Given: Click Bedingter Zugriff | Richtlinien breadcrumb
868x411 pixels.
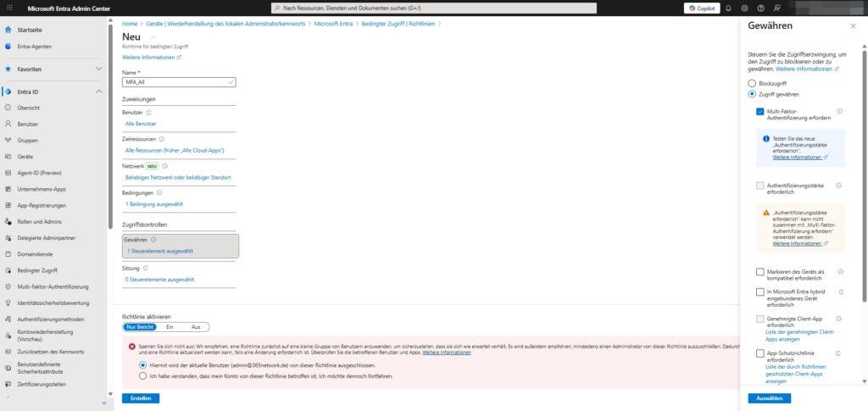Looking at the screenshot, I should point(398,24).
